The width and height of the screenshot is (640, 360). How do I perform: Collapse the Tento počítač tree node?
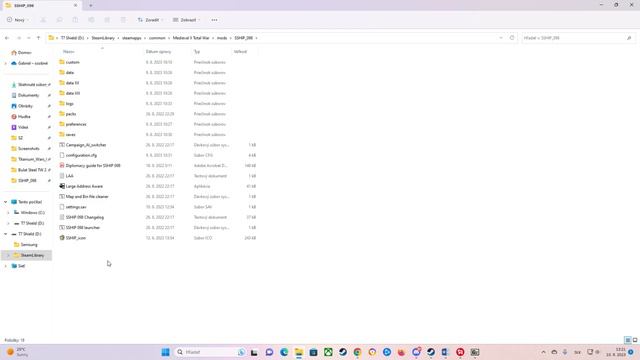6,202
